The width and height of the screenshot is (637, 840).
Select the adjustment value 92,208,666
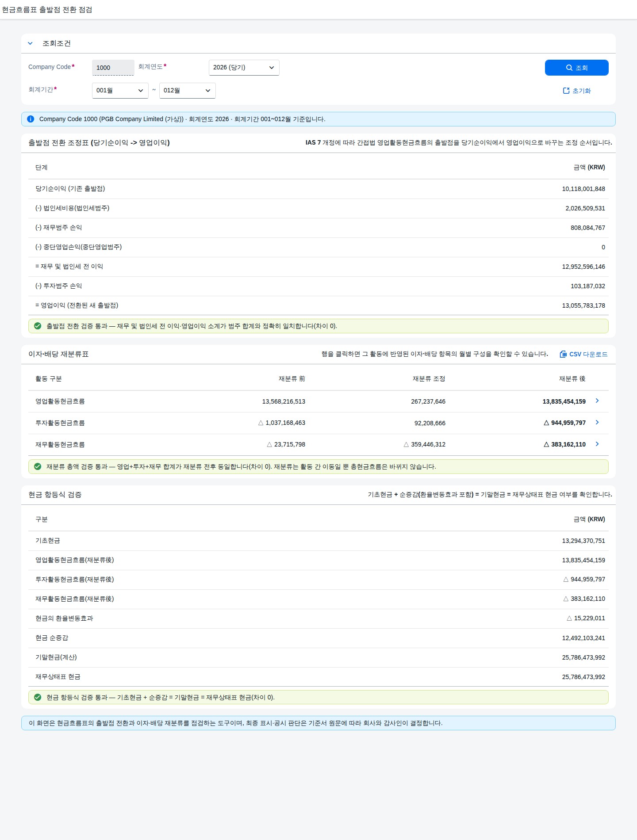[430, 423]
